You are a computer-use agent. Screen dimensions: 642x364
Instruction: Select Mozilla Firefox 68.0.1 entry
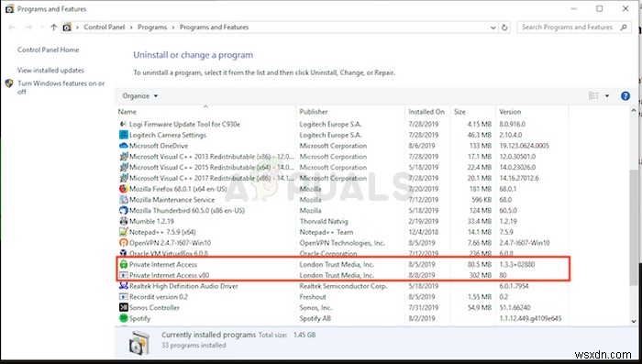[x=343, y=189]
